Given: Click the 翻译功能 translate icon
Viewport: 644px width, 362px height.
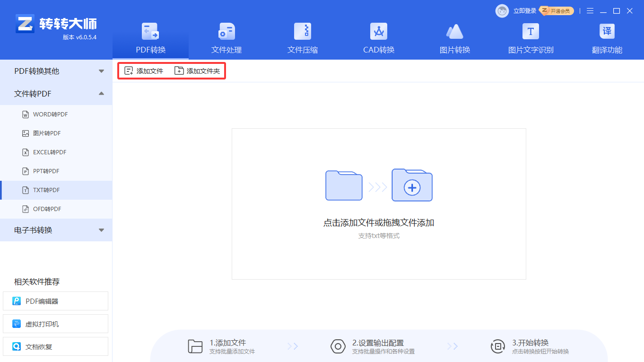Looking at the screenshot, I should [x=607, y=32].
